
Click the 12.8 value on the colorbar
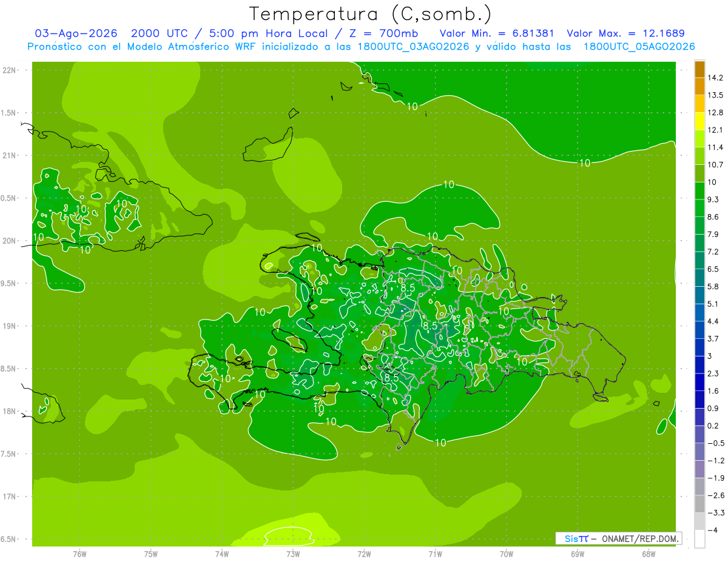(x=716, y=113)
